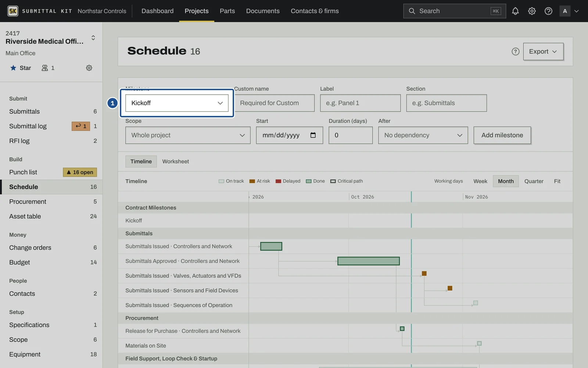Click the Critical path legend swatch
Screen dimensions: 588x368
(333, 181)
